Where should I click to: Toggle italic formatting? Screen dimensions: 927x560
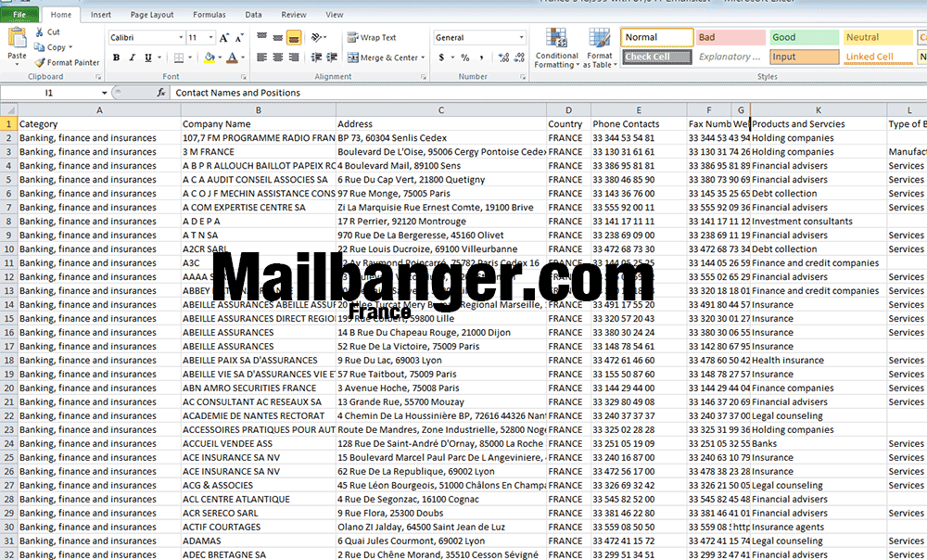click(x=132, y=57)
